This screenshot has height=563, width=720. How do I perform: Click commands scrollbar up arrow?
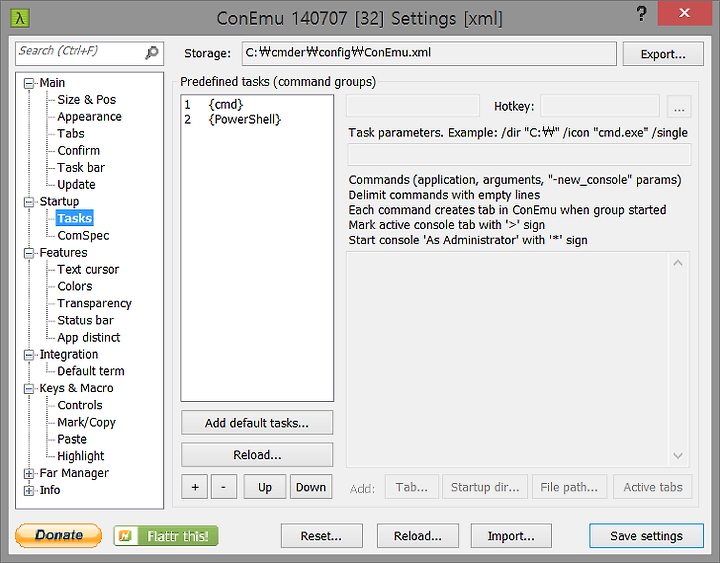pos(678,263)
